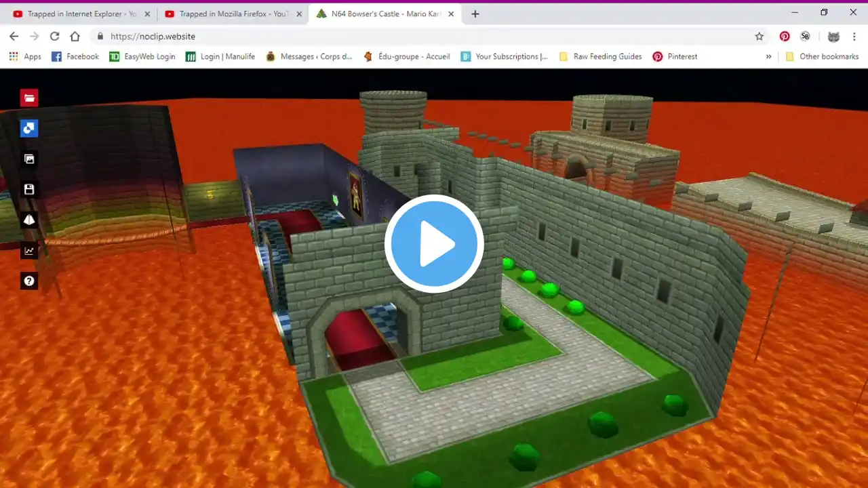Open a new browser tab
Screen dimensions: 868x488
[x=475, y=14]
